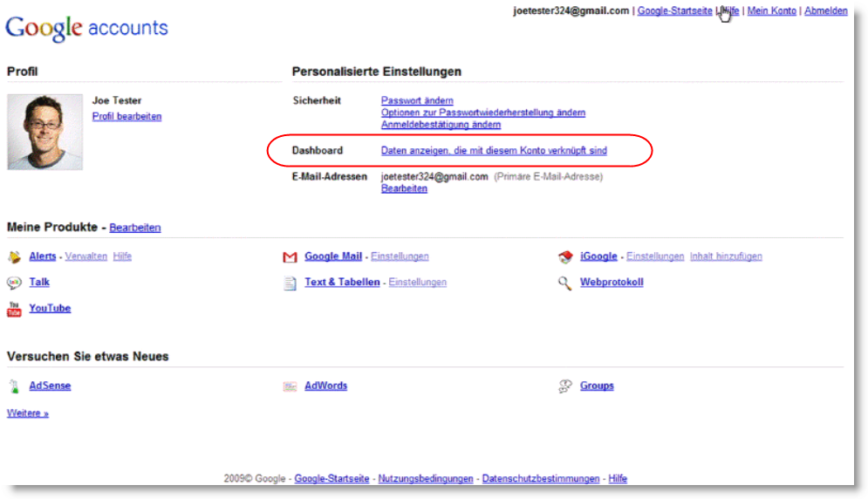Screen dimensions: 868x499
Task: Click Verwalten next to Alerts
Action: (x=85, y=256)
